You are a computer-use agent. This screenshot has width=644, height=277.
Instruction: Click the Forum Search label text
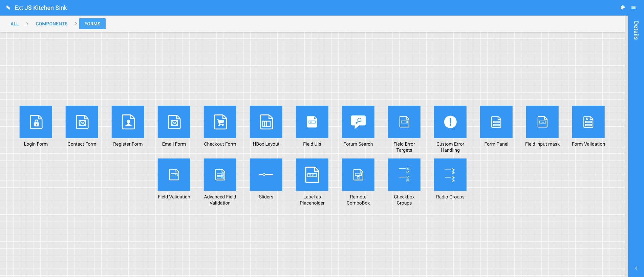pyautogui.click(x=358, y=144)
